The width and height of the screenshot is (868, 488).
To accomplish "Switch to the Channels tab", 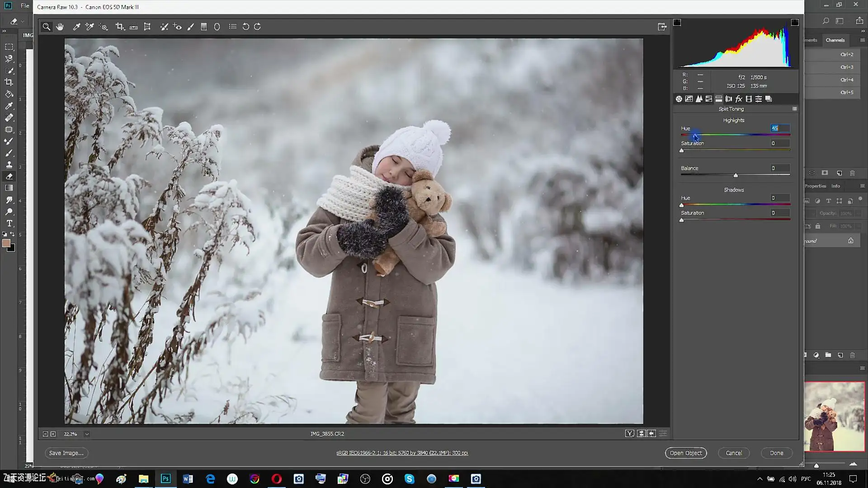I will (835, 40).
